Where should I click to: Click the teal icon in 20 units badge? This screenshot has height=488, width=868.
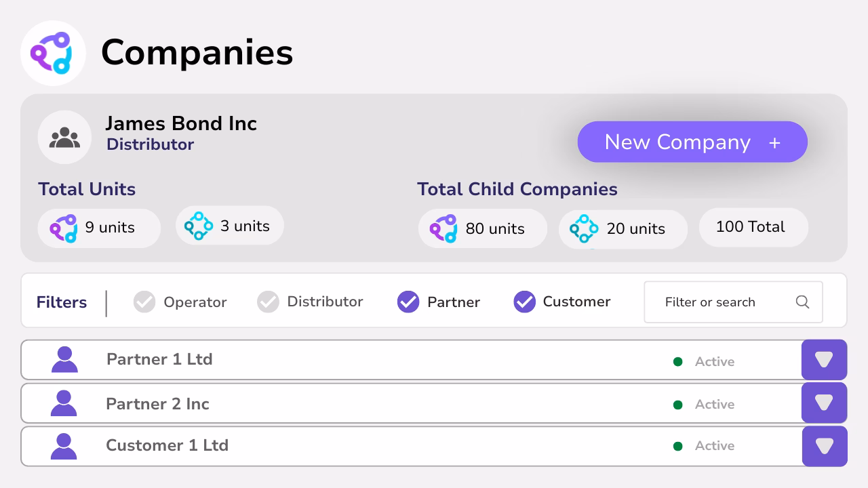584,228
